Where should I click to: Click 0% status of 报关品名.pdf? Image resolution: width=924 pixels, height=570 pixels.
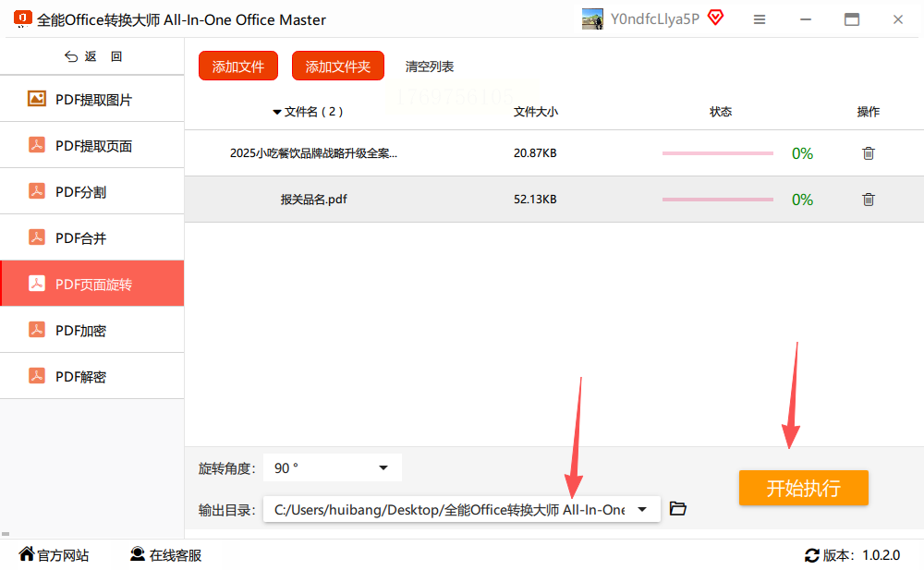point(802,200)
